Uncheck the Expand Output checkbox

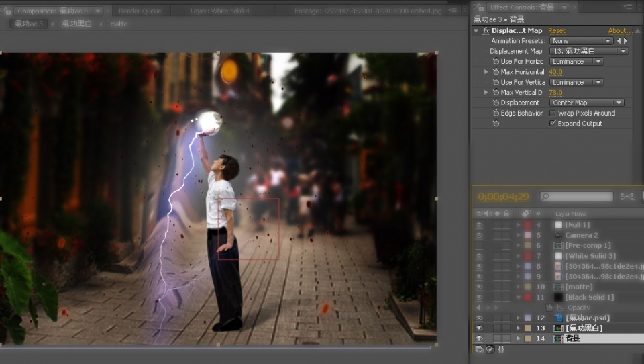[553, 124]
